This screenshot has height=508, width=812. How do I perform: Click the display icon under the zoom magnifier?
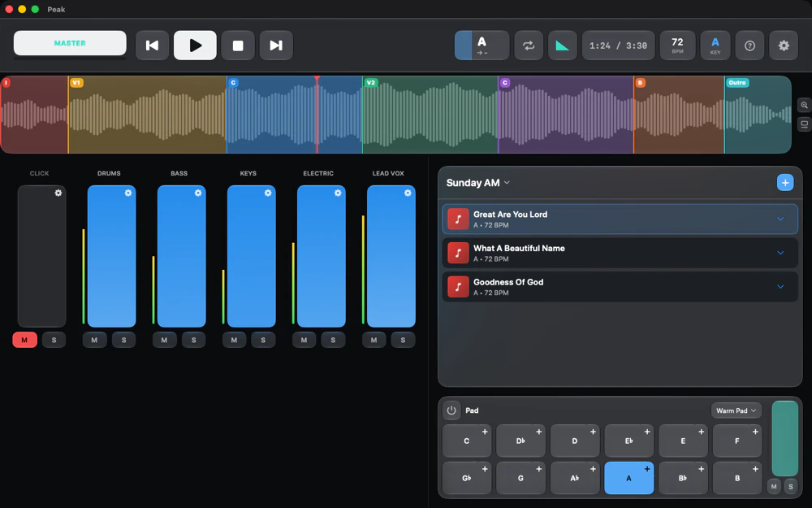pos(804,124)
